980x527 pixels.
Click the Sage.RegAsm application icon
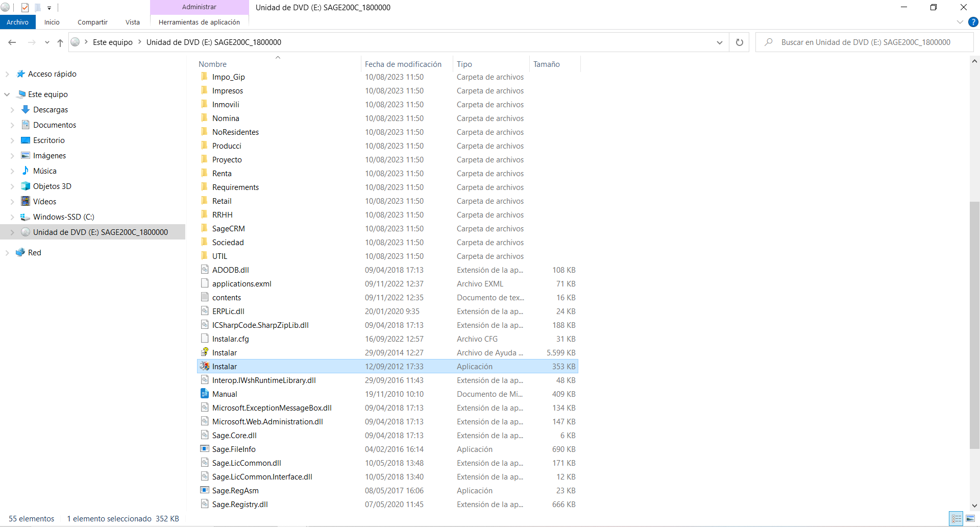click(205, 490)
